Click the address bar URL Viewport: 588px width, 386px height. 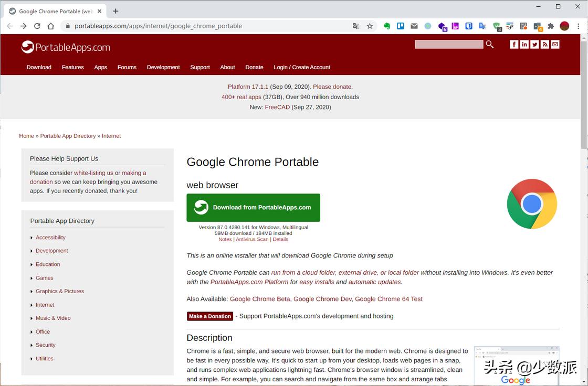158,26
